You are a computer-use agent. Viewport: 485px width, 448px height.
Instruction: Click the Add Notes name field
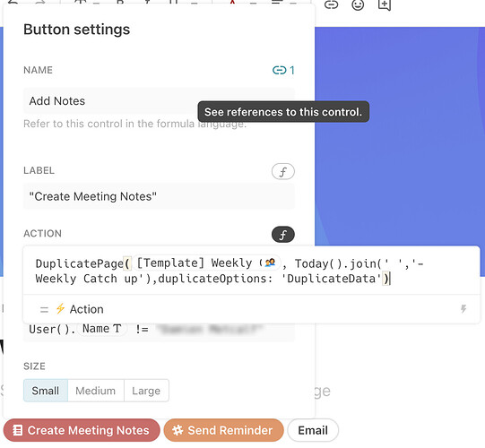tap(159, 101)
